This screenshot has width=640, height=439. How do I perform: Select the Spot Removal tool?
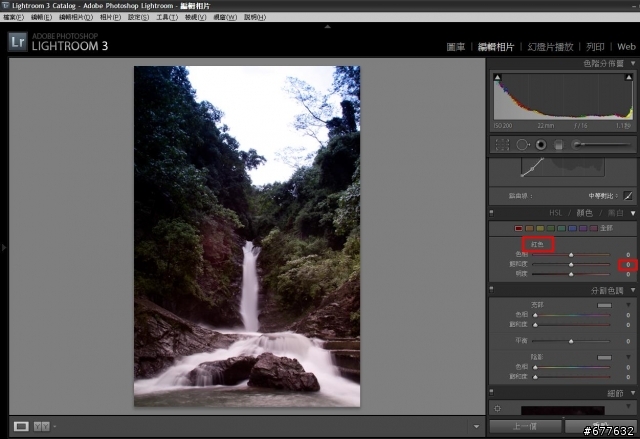click(522, 145)
